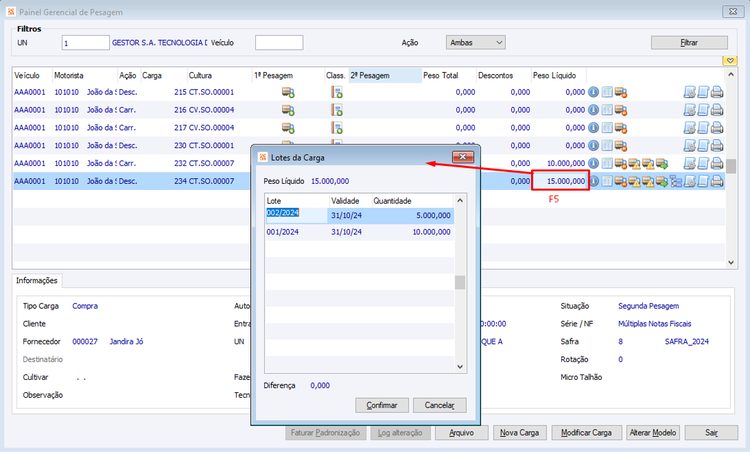The image size is (750, 452).
Task: Click the printer icon on carga 215 row
Action: click(x=717, y=92)
